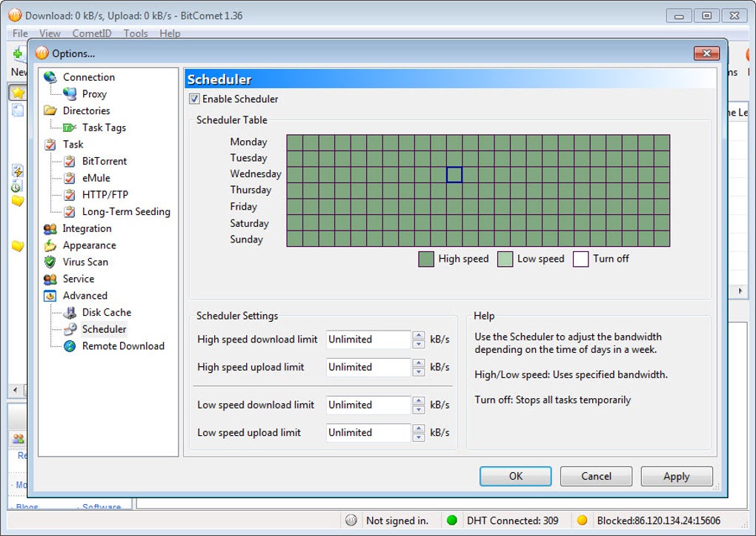Decrease the high speed download limit
756x536 pixels.
(419, 344)
